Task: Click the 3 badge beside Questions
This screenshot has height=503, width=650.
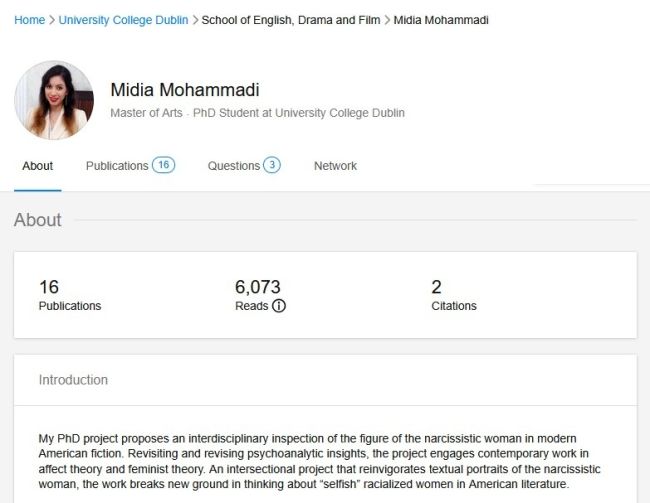Action: [x=272, y=165]
